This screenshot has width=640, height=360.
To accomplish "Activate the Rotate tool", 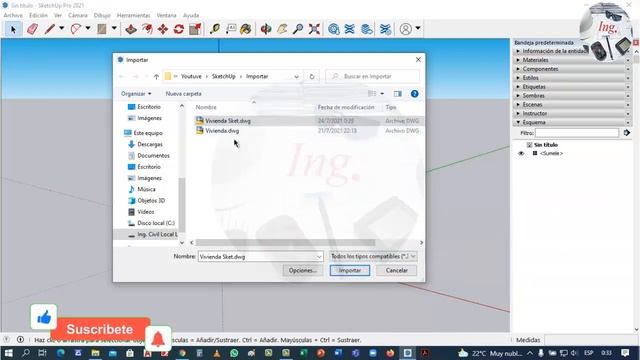I will click(x=179, y=29).
